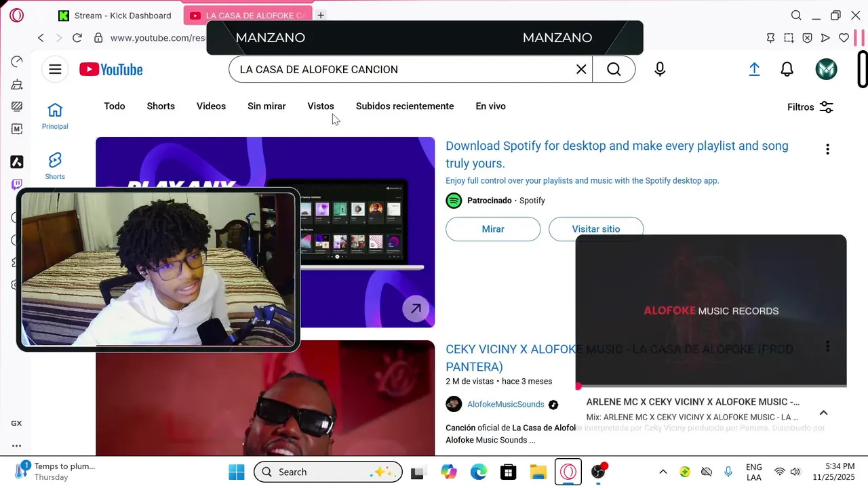Open the Spotify ad thumbnail
Image resolution: width=868 pixels, height=488 pixels.
[x=265, y=232]
